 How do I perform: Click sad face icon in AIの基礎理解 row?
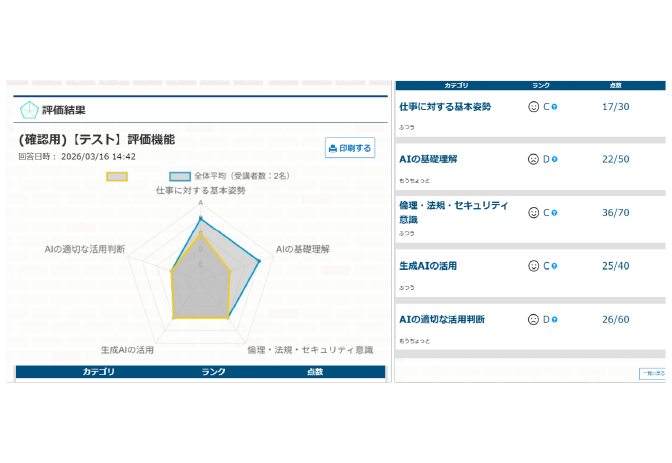click(534, 159)
